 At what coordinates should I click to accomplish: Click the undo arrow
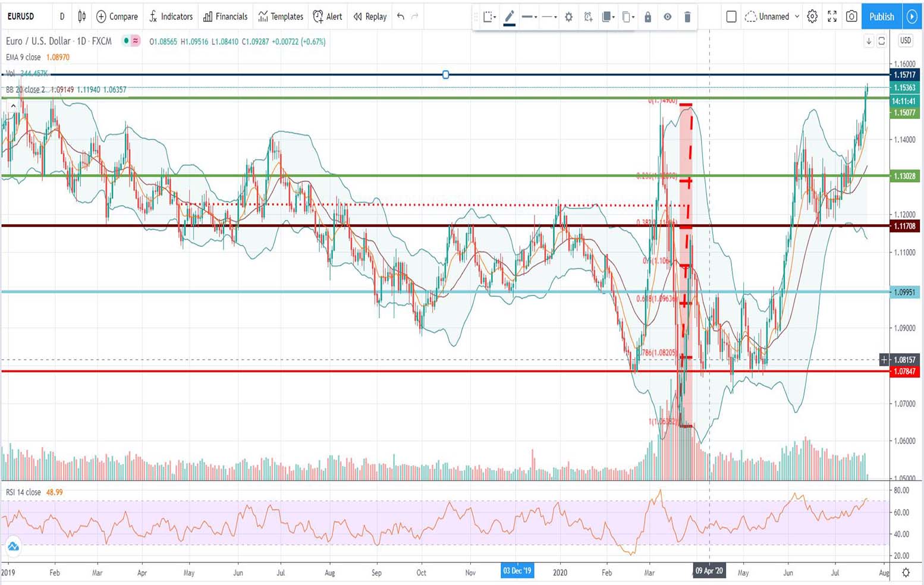[x=401, y=17]
